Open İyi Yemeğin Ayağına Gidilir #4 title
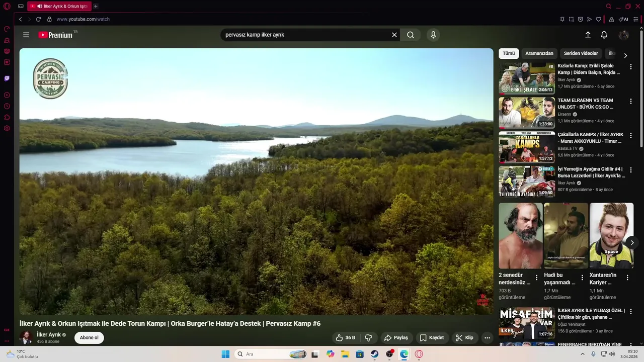644x362 pixels. point(592,172)
